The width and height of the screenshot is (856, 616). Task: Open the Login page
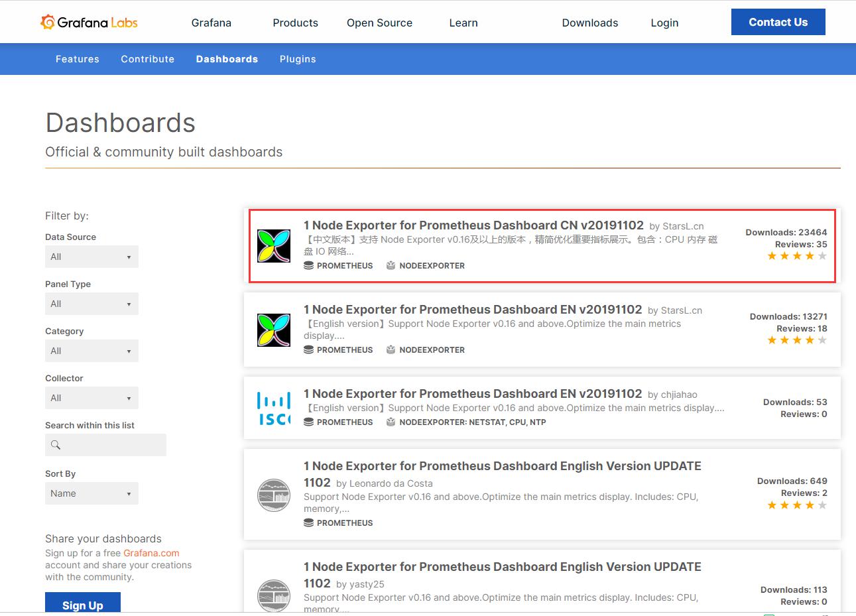tap(664, 23)
